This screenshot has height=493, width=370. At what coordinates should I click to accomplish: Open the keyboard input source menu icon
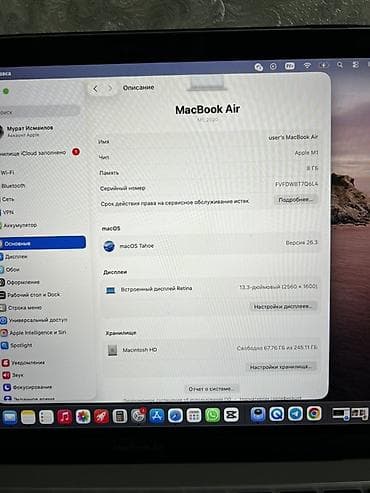[x=290, y=66]
